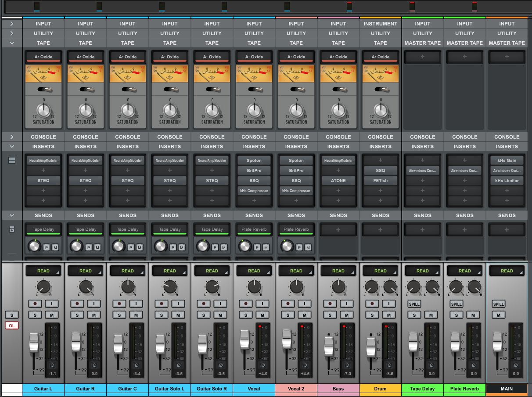Click Guitar L tape saturation knob
Image resolution: width=532 pixels, height=397 pixels.
click(43, 110)
